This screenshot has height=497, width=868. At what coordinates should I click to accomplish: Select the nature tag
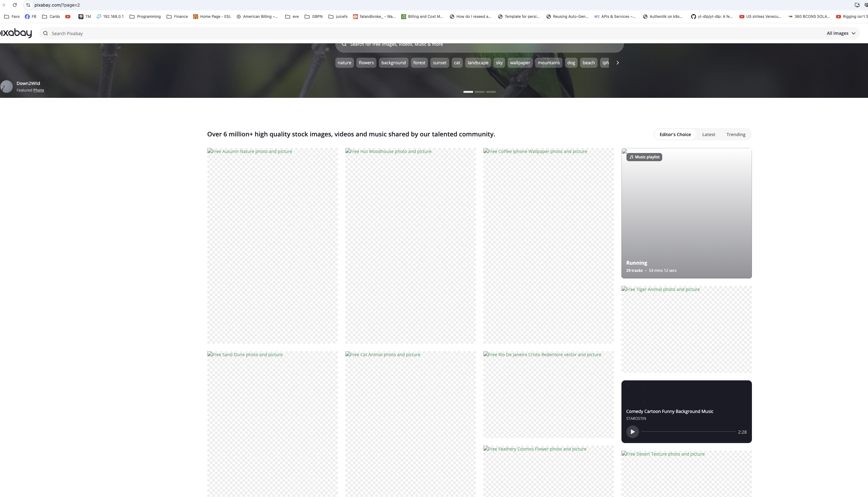click(344, 62)
